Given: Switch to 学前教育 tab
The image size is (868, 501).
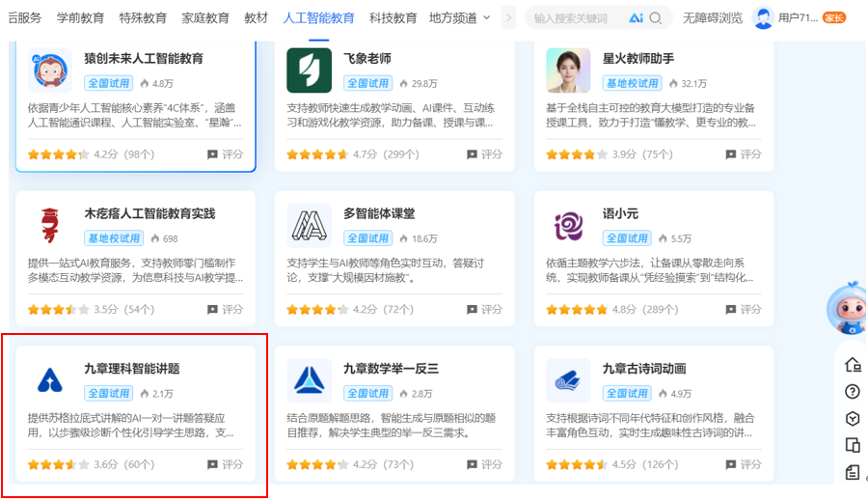Looking at the screenshot, I should pyautogui.click(x=80, y=18).
